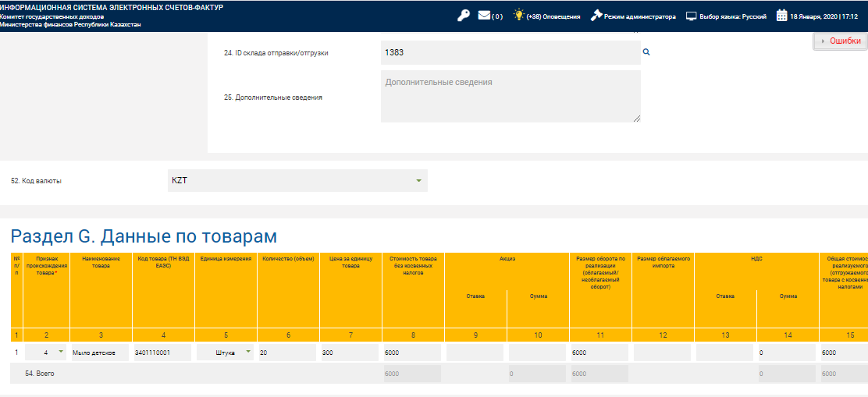
Task: Expand the Ошибки errors panel
Action: click(840, 41)
